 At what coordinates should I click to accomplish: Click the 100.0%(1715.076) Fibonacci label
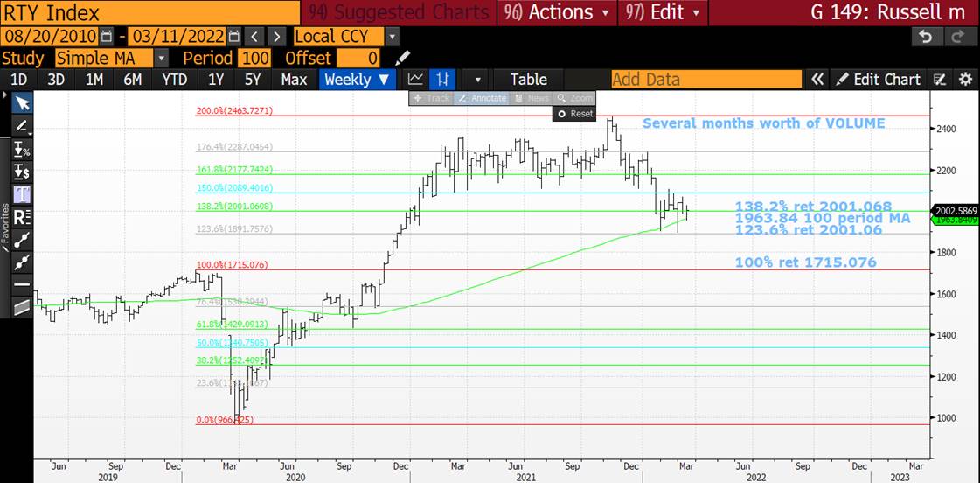coord(232,265)
